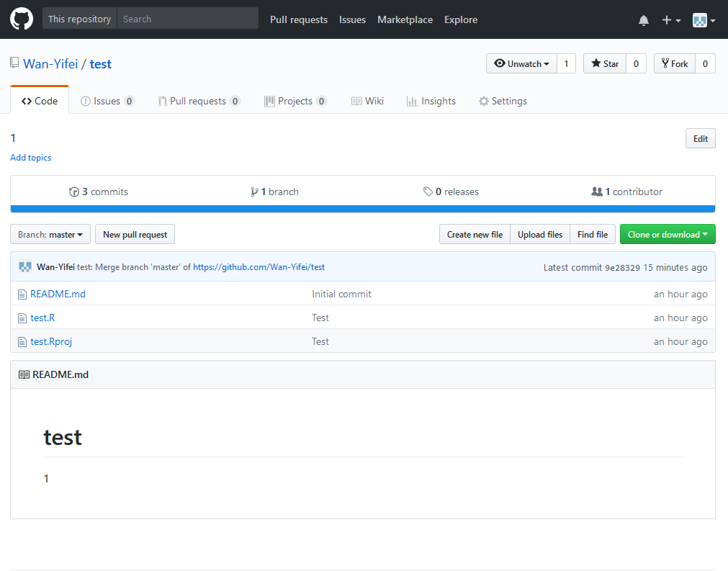This screenshot has width=728, height=571.
Task: Open the forks count 0
Action: [705, 63]
